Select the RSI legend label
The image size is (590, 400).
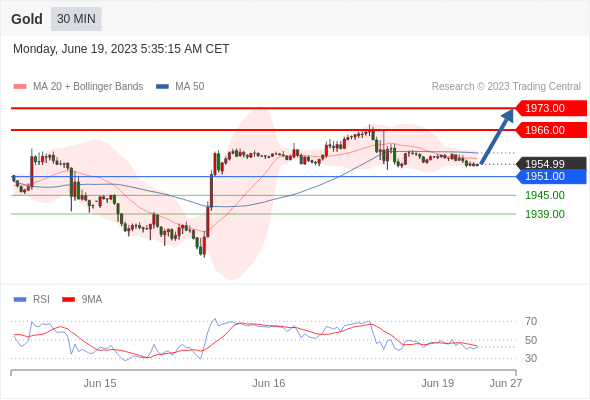coord(41,300)
